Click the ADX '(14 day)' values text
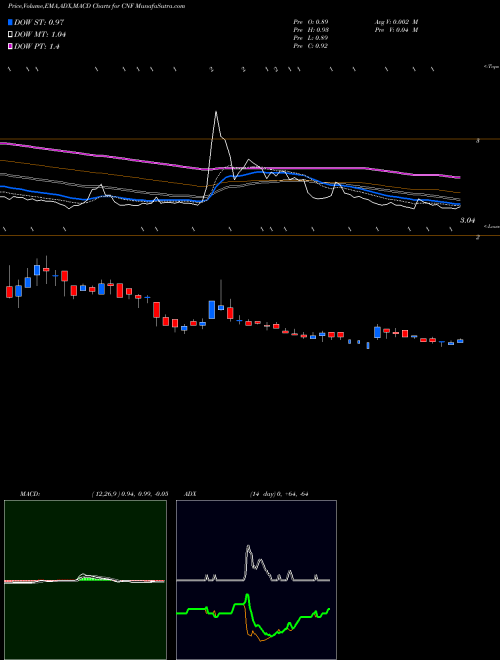Image resolution: width=500 pixels, height=660 pixels. (x=279, y=494)
